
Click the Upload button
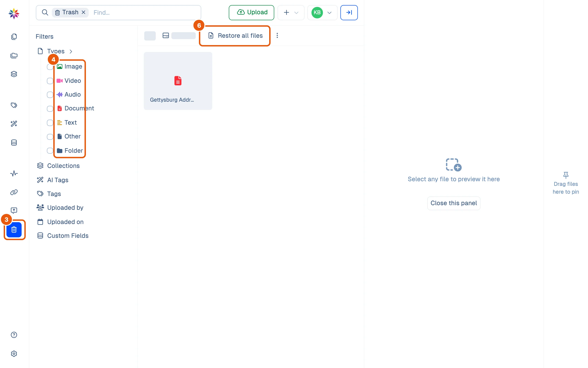point(251,12)
